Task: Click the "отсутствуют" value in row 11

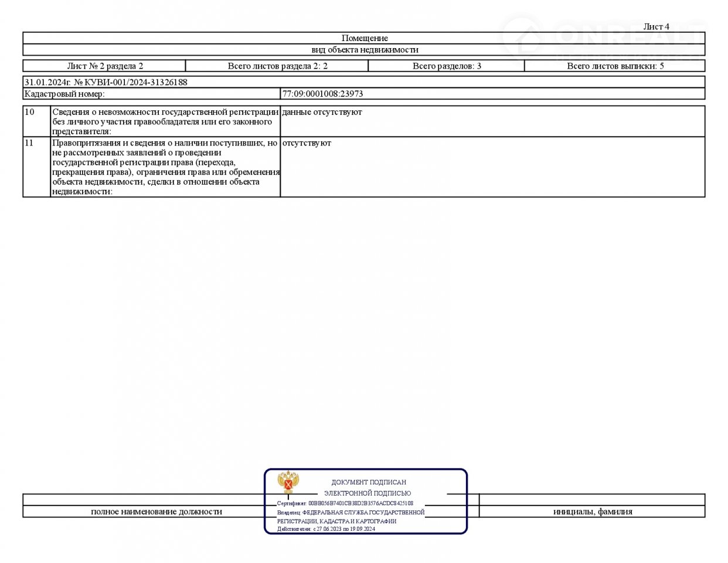Action: [307, 143]
